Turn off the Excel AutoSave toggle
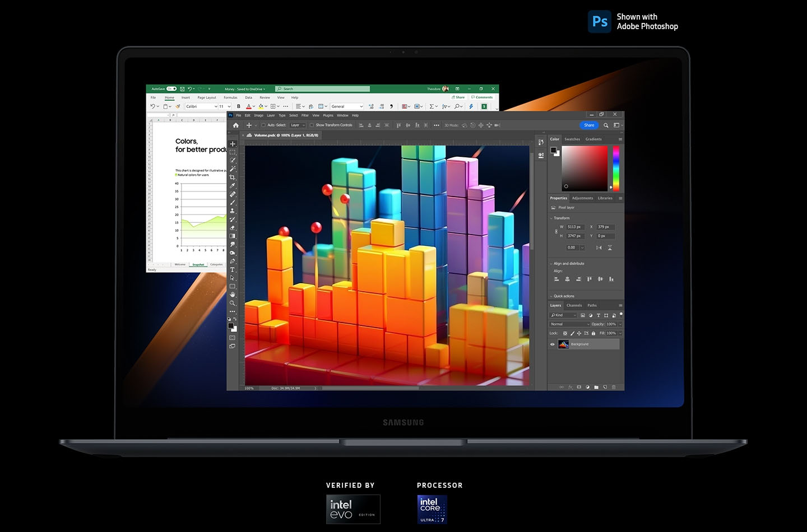 (x=171, y=89)
